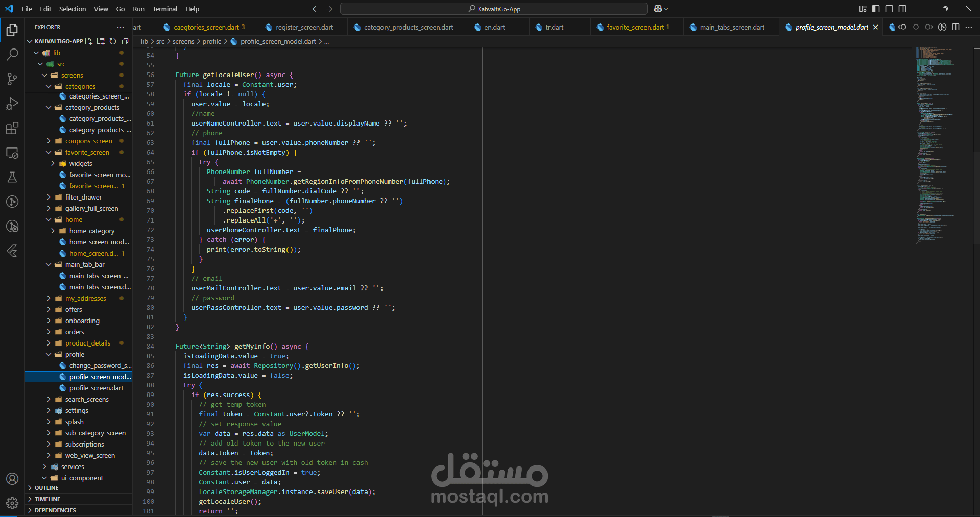Expand the coupons_screen folder
Image resolution: width=980 pixels, height=517 pixels.
click(x=49, y=141)
